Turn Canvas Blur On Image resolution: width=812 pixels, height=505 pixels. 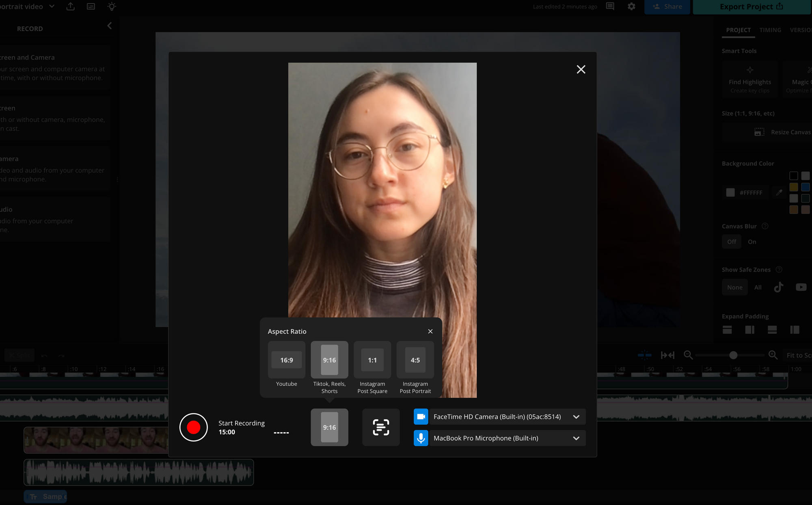point(752,242)
